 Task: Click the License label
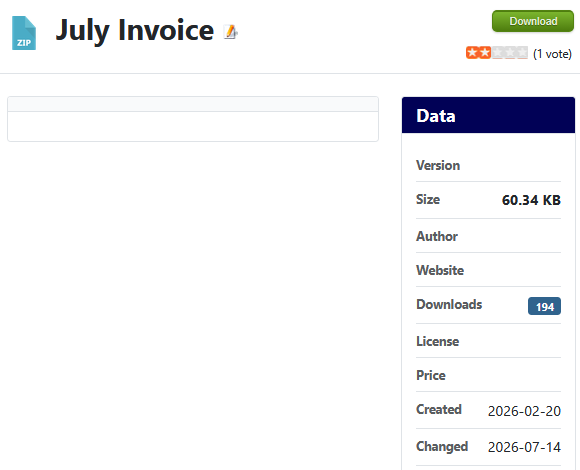click(438, 341)
